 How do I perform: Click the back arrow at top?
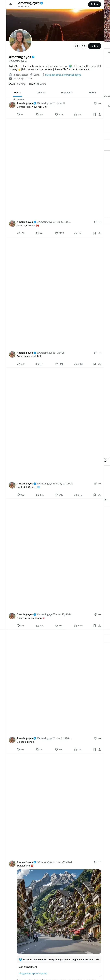point(11,5)
